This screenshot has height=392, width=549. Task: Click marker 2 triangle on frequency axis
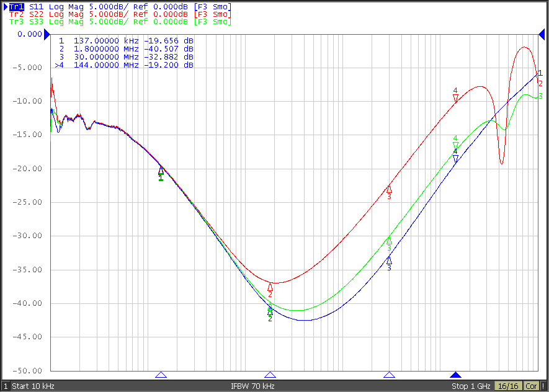point(270,375)
